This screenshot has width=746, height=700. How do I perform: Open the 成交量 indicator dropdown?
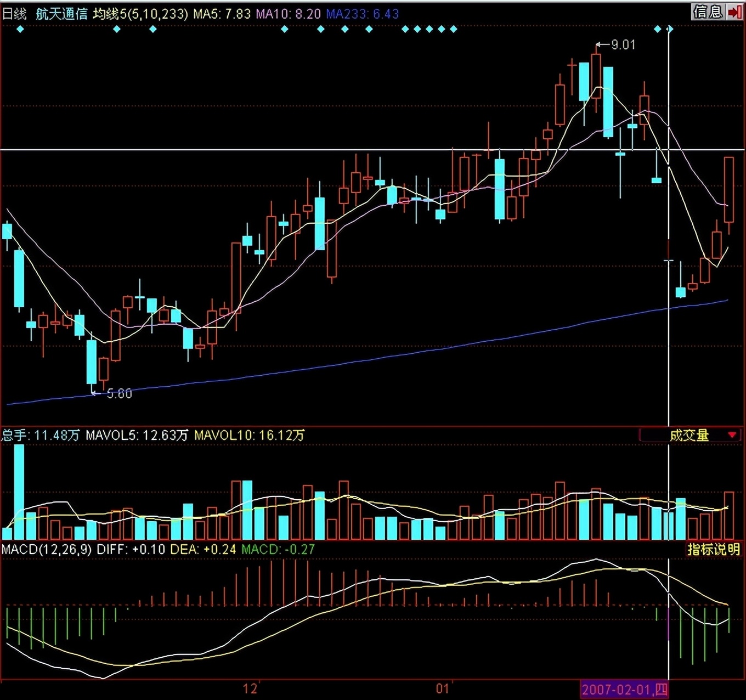(x=691, y=435)
